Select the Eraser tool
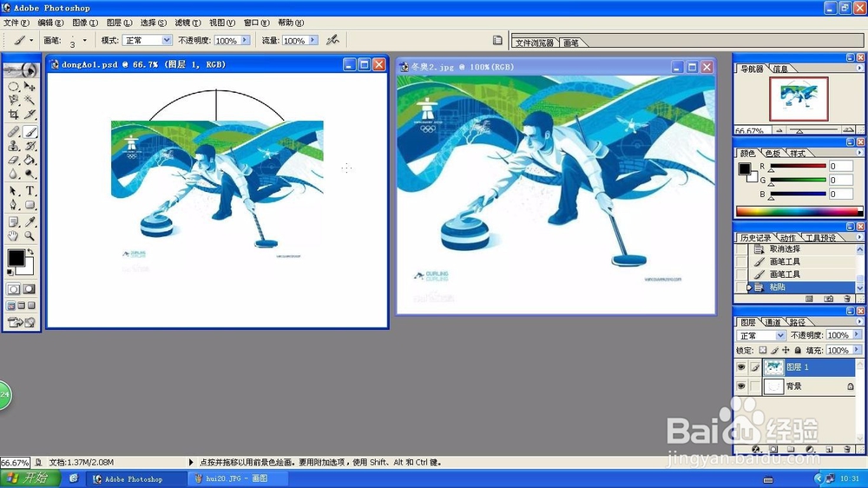Viewport: 868px width, 488px height. [x=13, y=160]
